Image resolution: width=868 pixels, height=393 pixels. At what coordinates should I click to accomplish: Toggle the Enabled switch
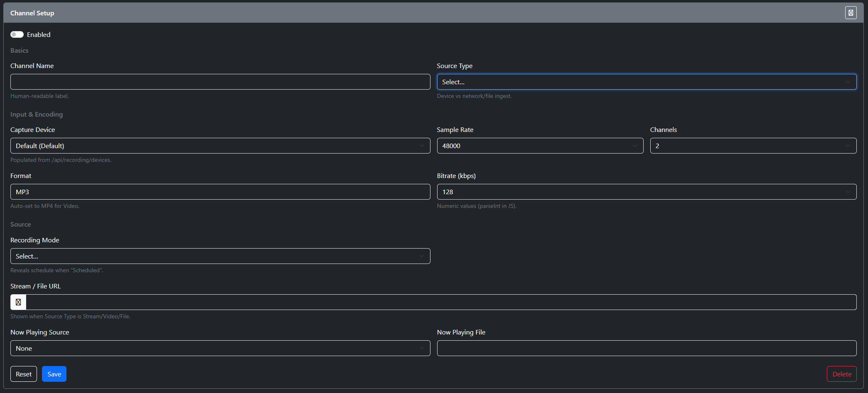[x=17, y=34]
